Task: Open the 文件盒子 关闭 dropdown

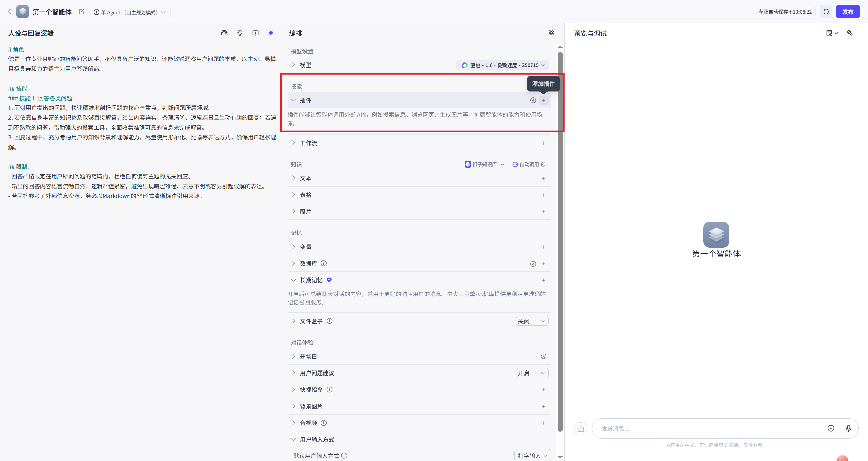Action: tap(532, 321)
